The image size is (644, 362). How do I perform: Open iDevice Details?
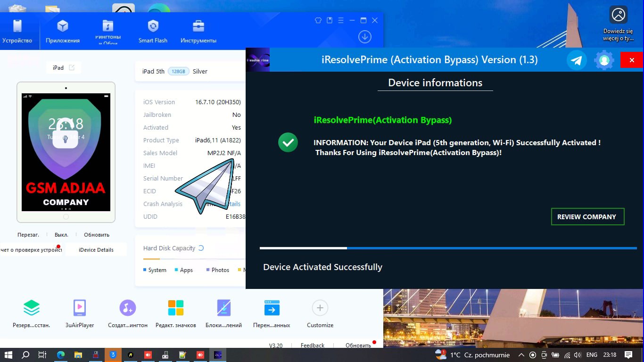[96, 250]
